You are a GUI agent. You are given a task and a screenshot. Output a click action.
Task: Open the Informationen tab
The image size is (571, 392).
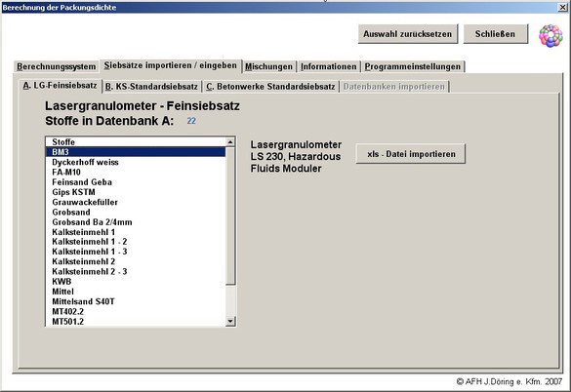329,66
